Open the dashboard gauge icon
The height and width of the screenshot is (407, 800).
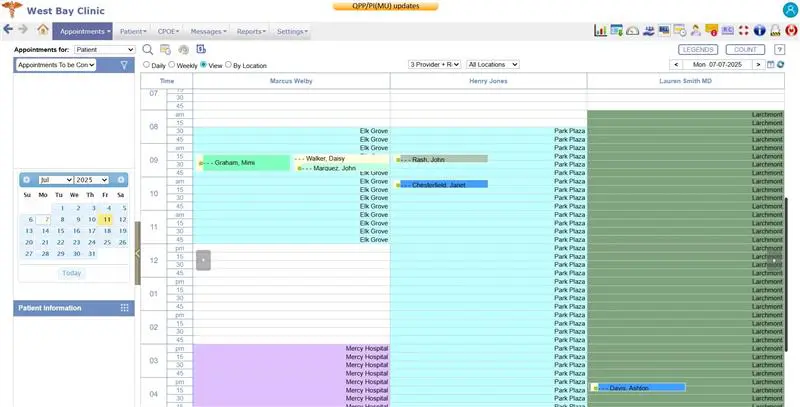click(x=633, y=31)
